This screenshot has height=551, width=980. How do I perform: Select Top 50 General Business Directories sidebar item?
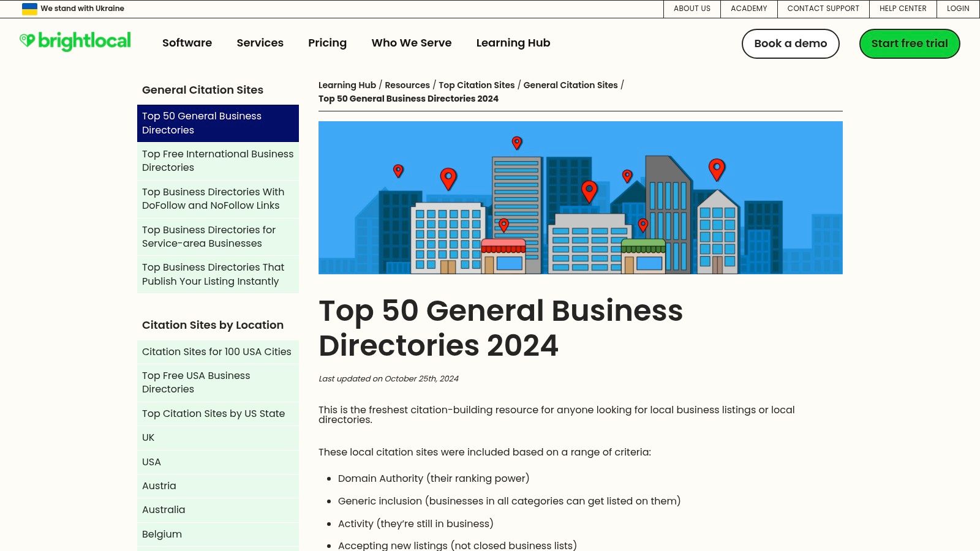(218, 123)
